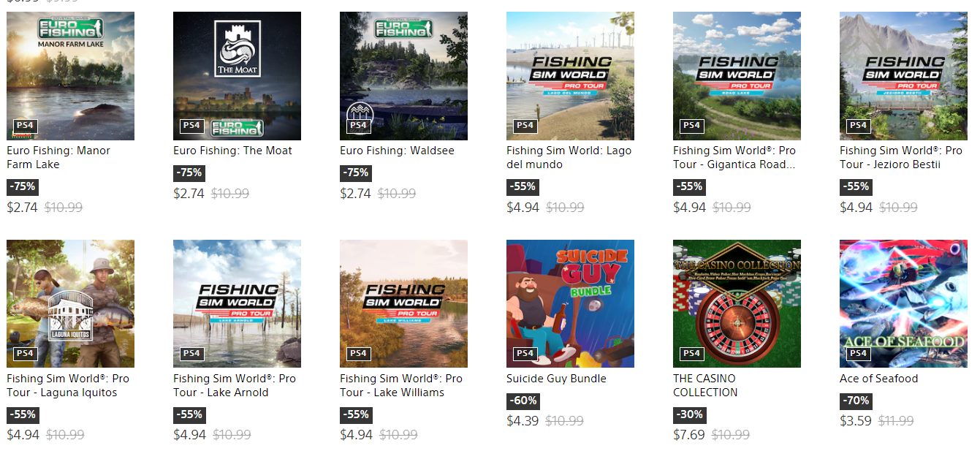Screen dimensions: 980x451
Task: Click PS4 badge on Suicide Guy Bundle
Action: [525, 354]
